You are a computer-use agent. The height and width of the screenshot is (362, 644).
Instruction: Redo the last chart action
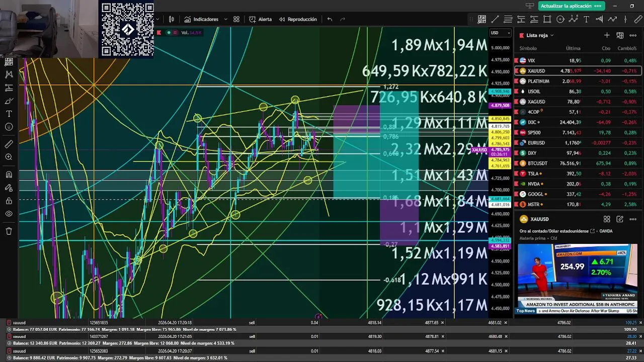pos(343,19)
